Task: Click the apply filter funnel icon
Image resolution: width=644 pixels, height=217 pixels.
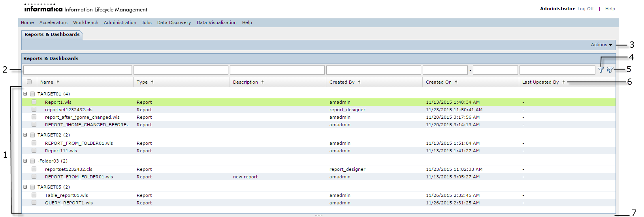Action: (x=601, y=70)
